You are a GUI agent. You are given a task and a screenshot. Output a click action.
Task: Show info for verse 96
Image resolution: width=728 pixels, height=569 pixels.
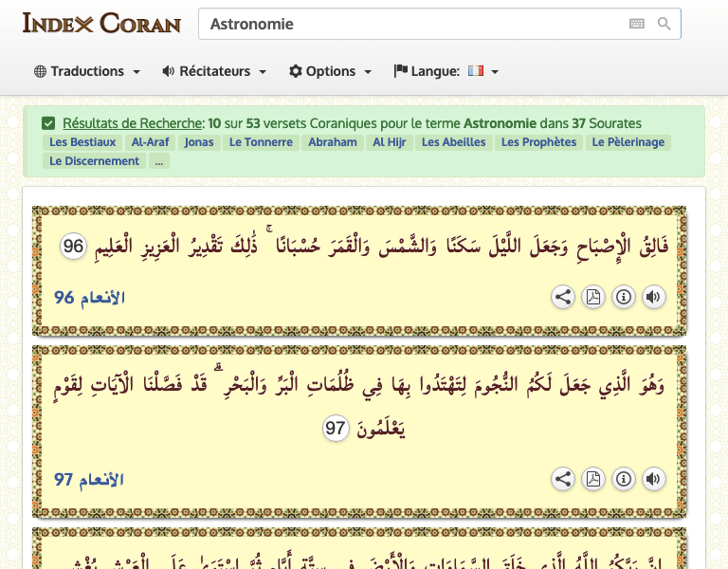(624, 297)
